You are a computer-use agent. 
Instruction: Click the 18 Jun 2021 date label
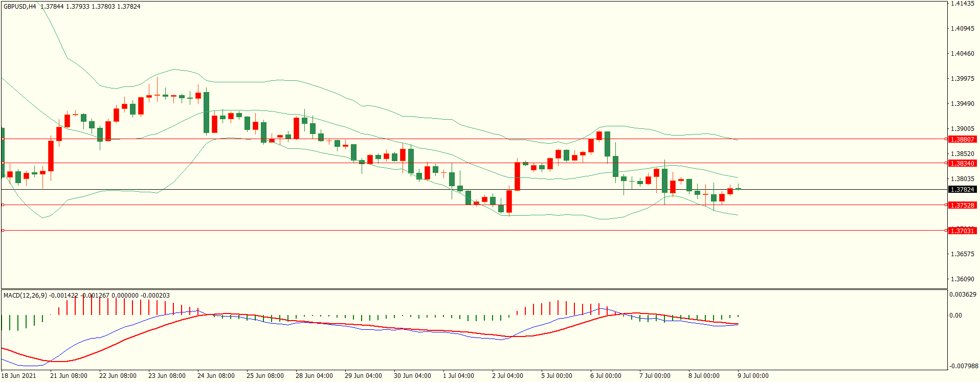point(19,376)
